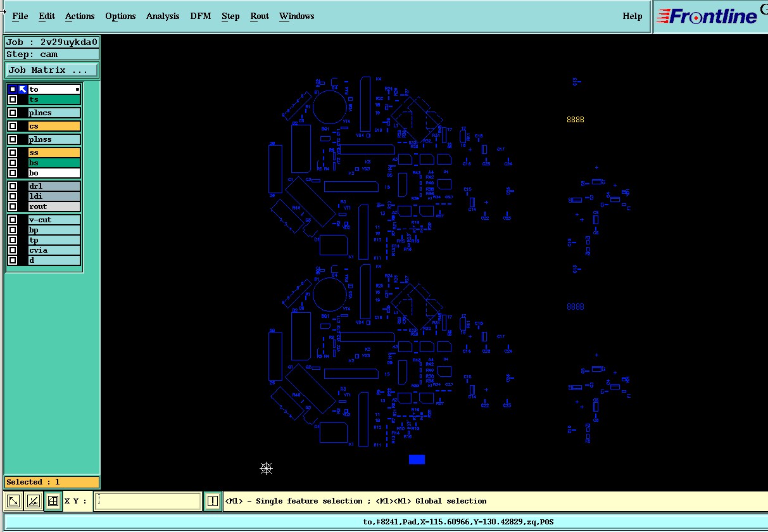Open the Edit menu

(46, 16)
